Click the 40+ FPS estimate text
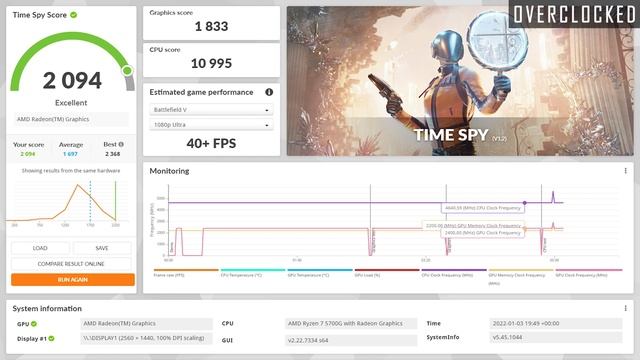 tap(211, 143)
